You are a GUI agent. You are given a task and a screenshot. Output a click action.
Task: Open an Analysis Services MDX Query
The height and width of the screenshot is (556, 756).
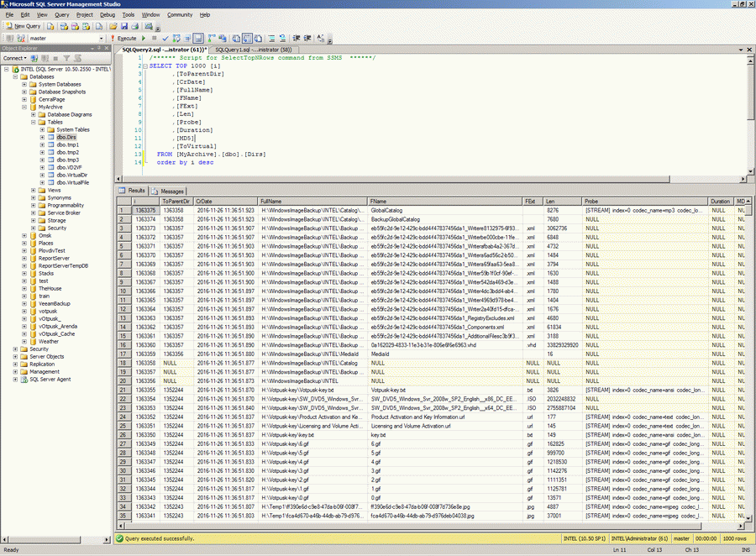[64, 26]
